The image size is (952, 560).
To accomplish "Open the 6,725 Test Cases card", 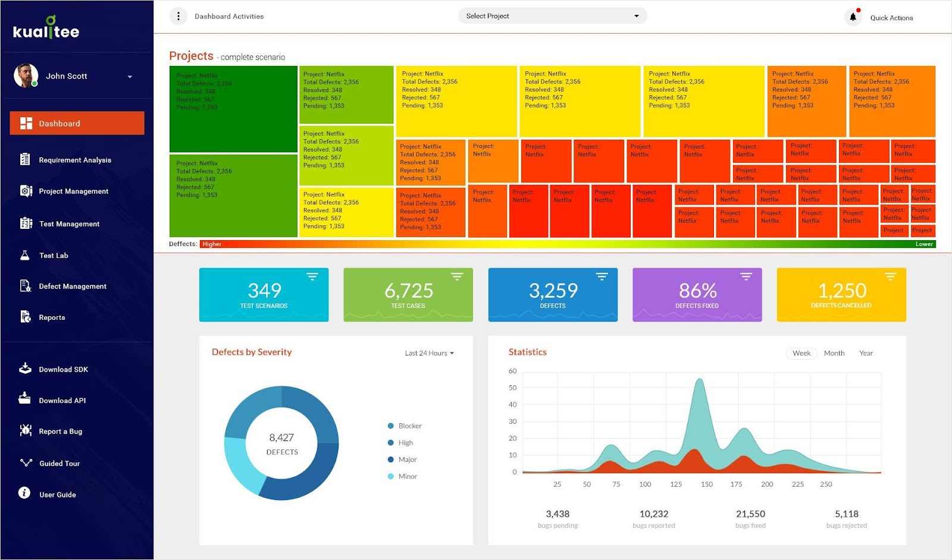I will [x=408, y=295].
